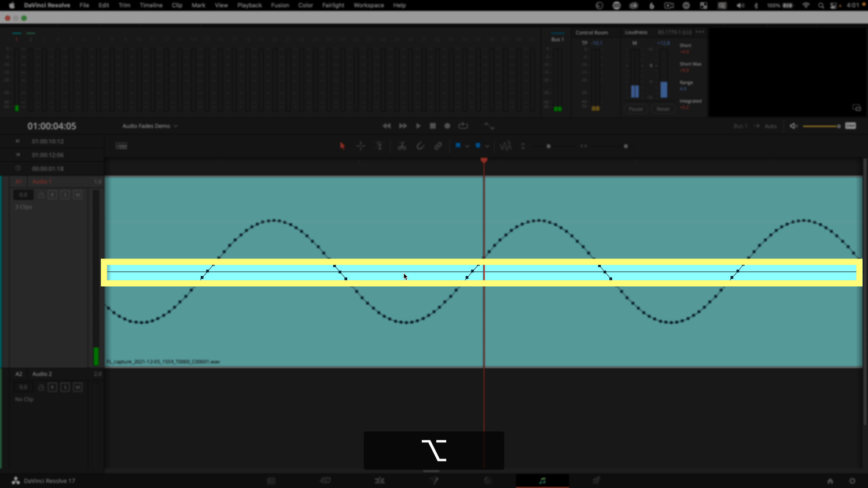
Task: Enable Solo on Audio 1 track
Action: click(x=64, y=194)
